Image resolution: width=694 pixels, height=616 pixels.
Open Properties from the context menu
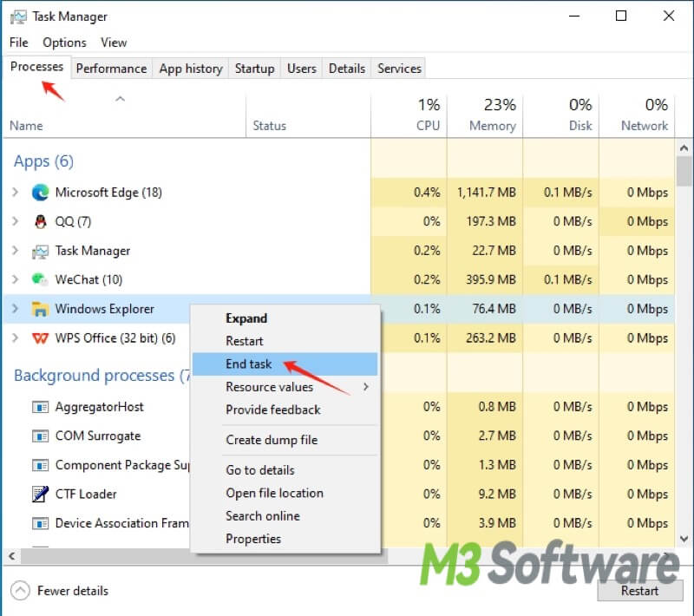[x=285, y=539]
